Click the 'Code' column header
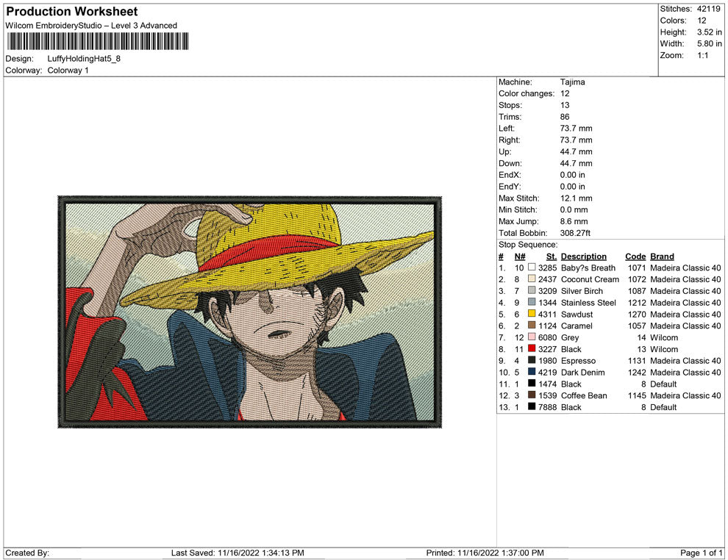The image size is (728, 560). click(x=635, y=256)
